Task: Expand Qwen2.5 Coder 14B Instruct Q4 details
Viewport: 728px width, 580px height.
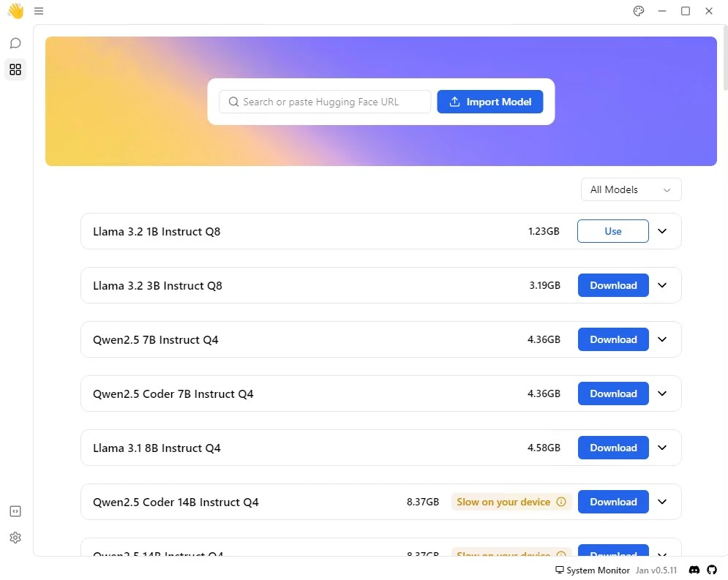Action: pos(662,502)
